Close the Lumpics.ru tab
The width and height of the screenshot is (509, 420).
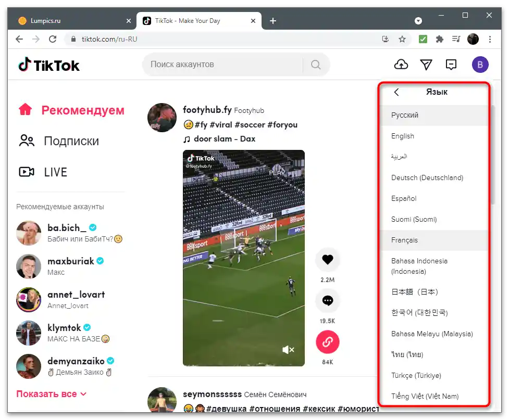point(129,21)
